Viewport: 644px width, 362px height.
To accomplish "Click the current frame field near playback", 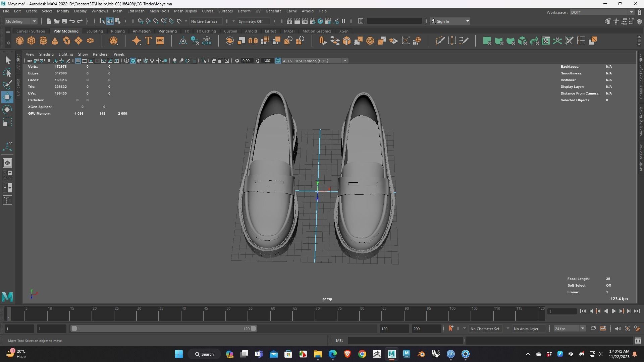I will (562, 311).
